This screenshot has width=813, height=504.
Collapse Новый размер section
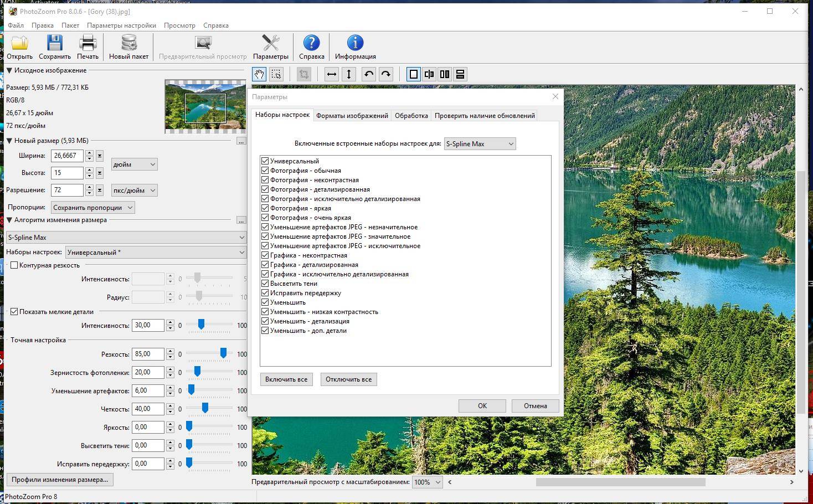tap(9, 141)
